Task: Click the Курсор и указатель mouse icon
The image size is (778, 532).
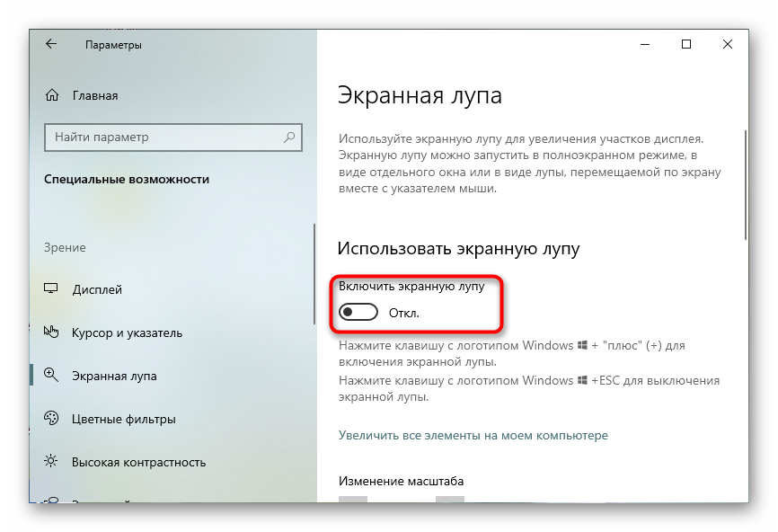Action: [52, 332]
